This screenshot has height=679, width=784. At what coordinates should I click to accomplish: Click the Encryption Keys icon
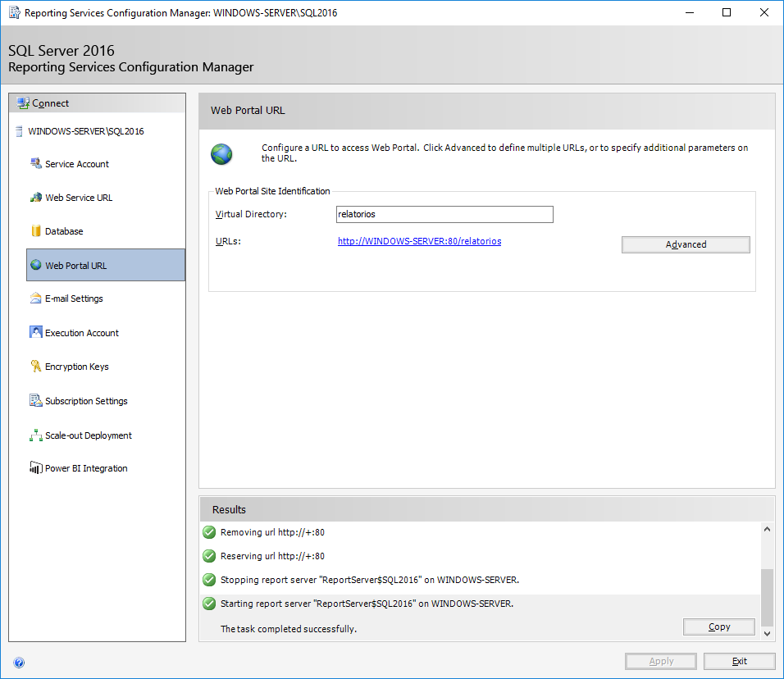pos(36,366)
